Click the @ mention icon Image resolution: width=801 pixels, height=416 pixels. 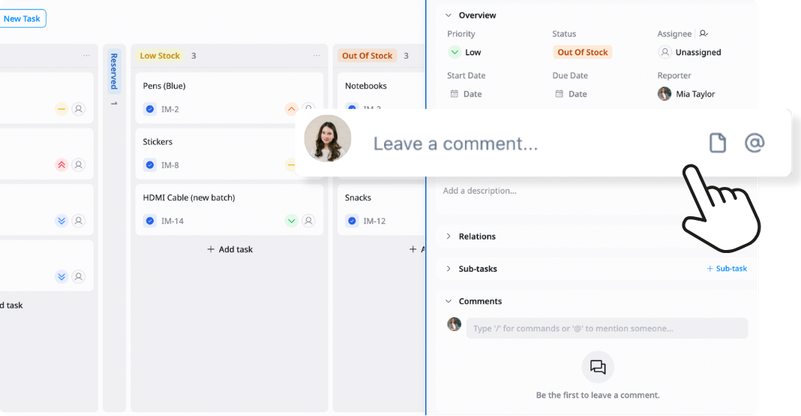[755, 143]
